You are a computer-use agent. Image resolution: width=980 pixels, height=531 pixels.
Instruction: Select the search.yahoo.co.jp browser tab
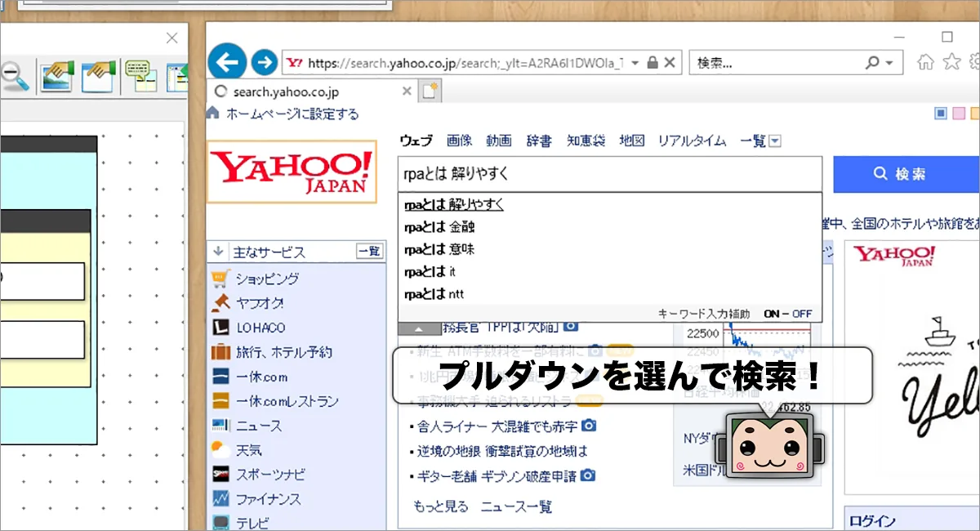312,92
